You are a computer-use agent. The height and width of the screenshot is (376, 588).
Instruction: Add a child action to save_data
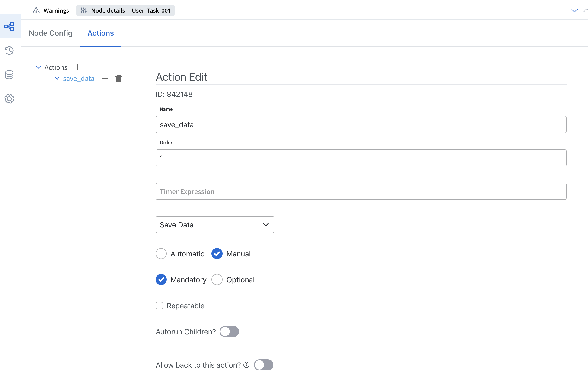(x=105, y=78)
